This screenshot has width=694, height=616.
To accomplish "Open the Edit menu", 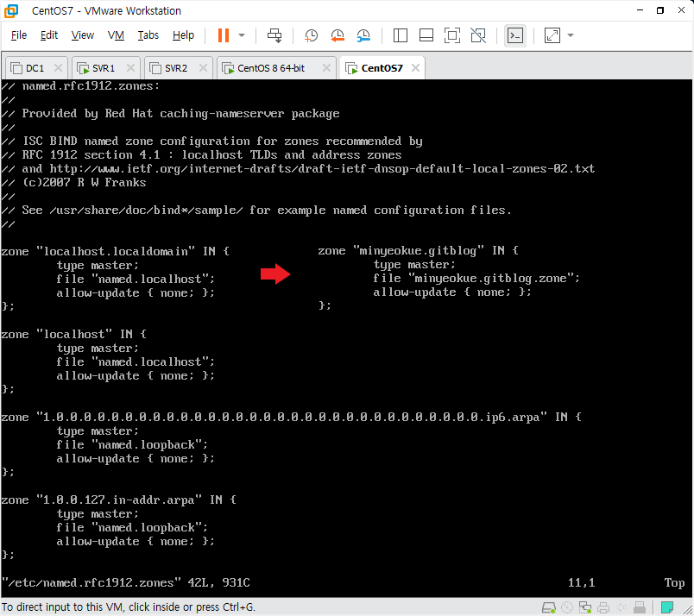I will 49,35.
